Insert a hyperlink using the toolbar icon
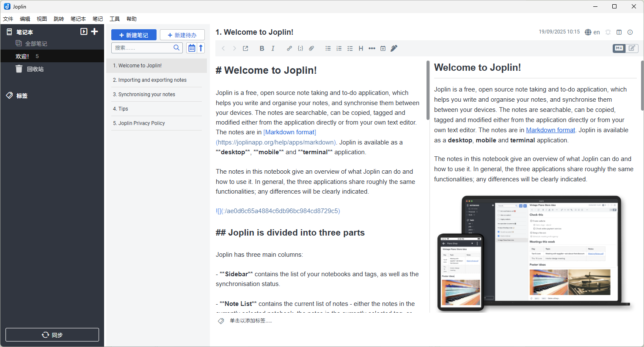Image resolution: width=644 pixels, height=347 pixels. point(289,48)
